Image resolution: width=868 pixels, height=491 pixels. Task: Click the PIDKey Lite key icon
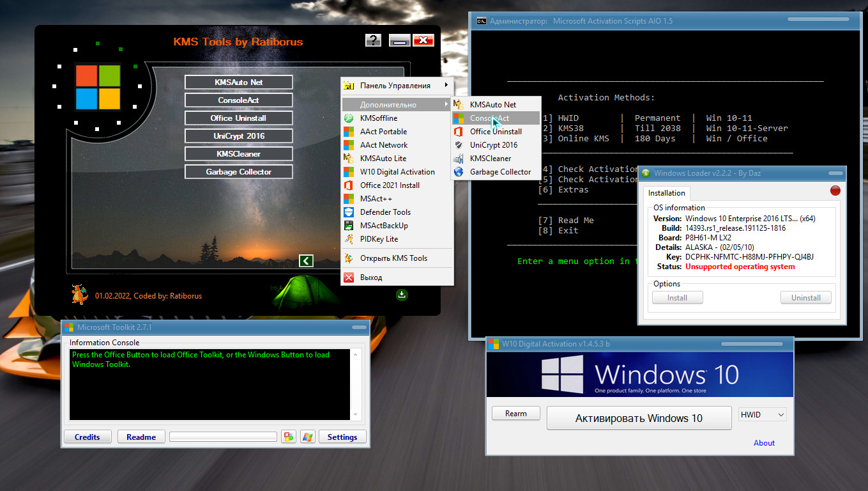(349, 239)
